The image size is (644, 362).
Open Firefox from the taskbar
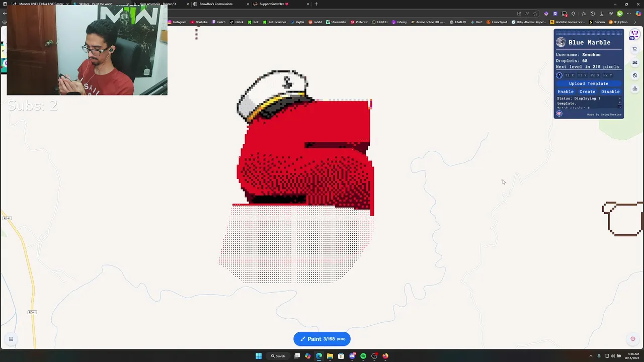point(385,356)
